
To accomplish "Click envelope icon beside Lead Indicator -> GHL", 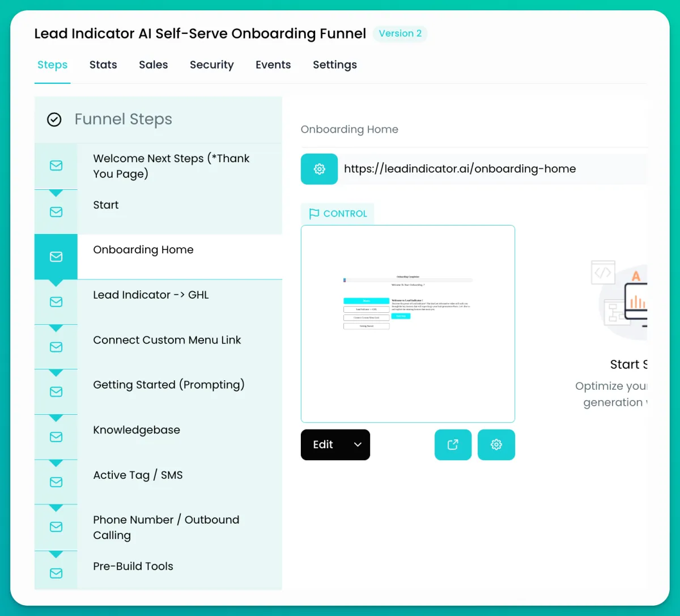I will 56,302.
